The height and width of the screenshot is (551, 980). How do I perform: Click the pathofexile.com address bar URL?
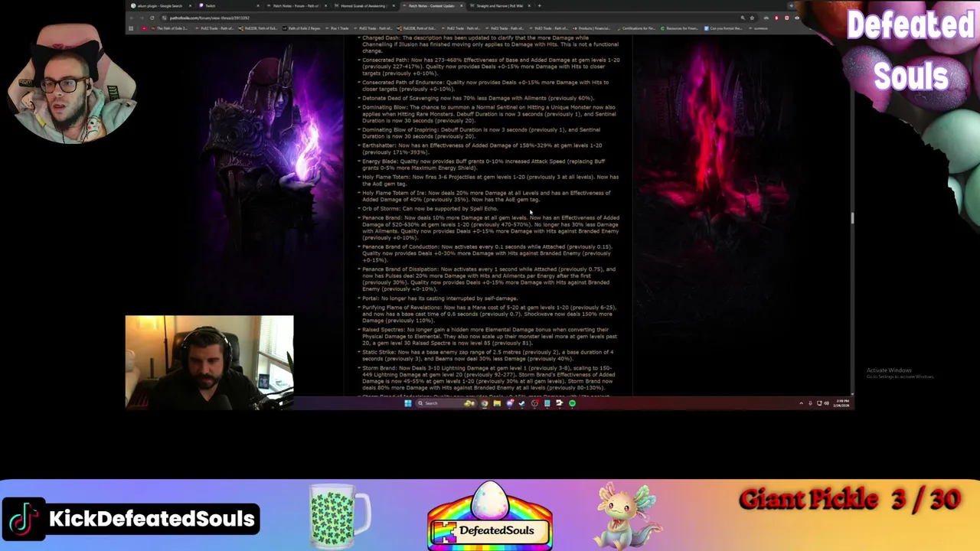tap(210, 18)
